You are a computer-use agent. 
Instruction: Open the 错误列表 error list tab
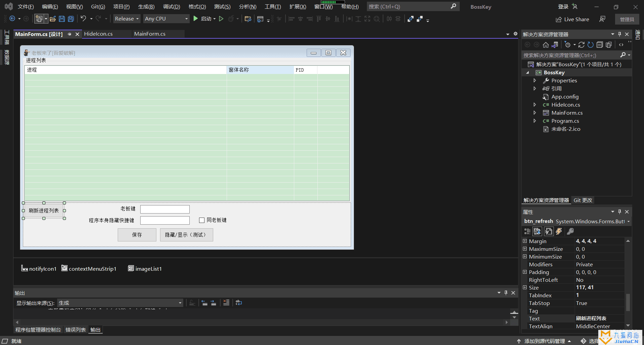pyautogui.click(x=76, y=330)
